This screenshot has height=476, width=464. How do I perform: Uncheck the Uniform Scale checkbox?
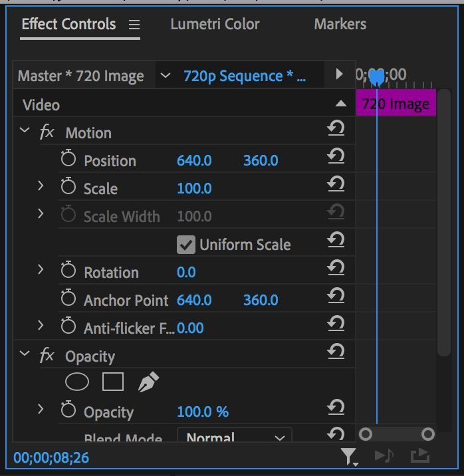(186, 245)
